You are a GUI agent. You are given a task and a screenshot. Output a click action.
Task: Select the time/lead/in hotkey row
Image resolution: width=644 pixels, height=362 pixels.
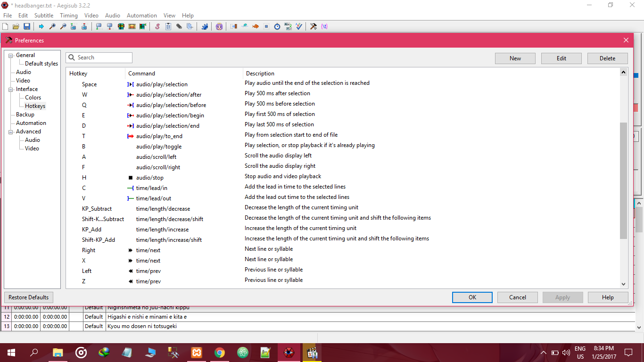coord(343,188)
